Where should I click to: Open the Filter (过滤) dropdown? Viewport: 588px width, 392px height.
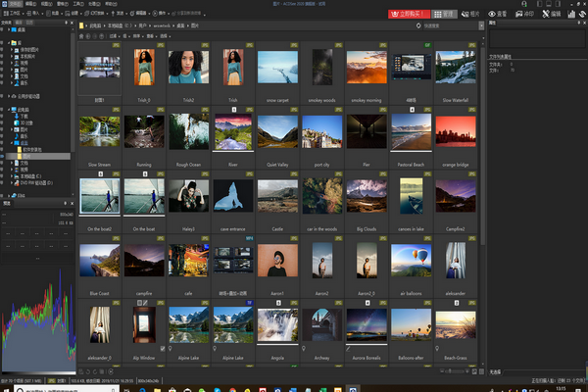(x=114, y=36)
